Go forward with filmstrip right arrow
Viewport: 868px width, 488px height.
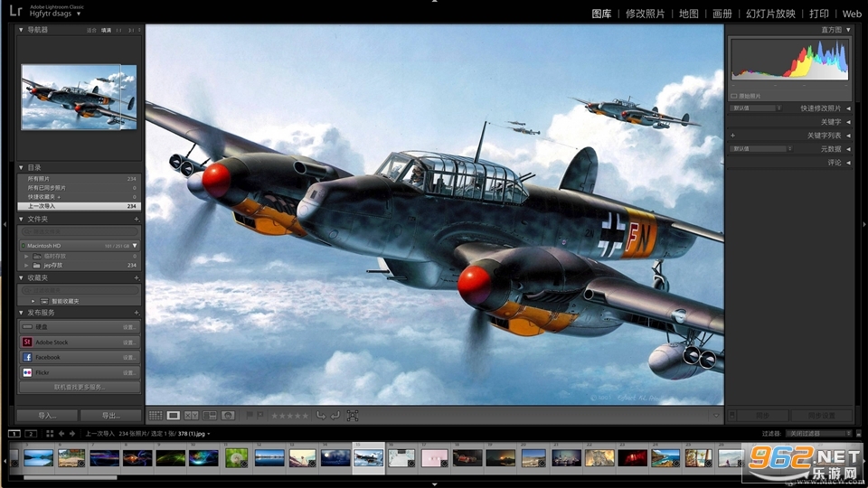click(x=72, y=434)
